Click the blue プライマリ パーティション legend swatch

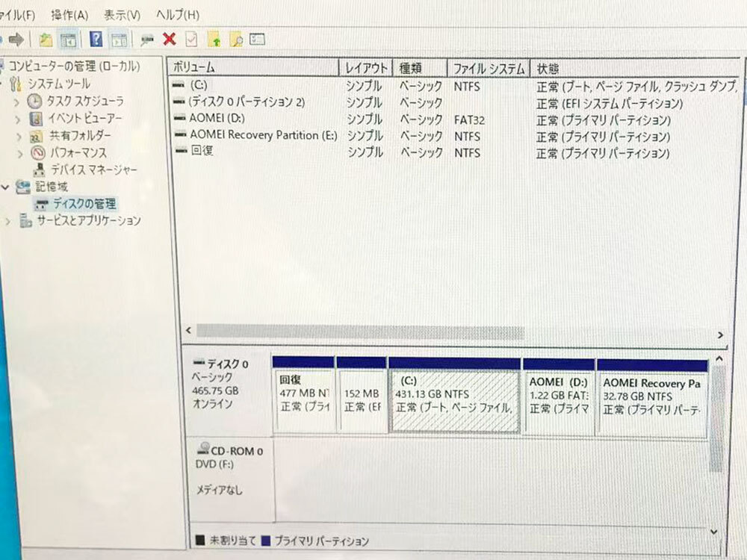pos(266,541)
